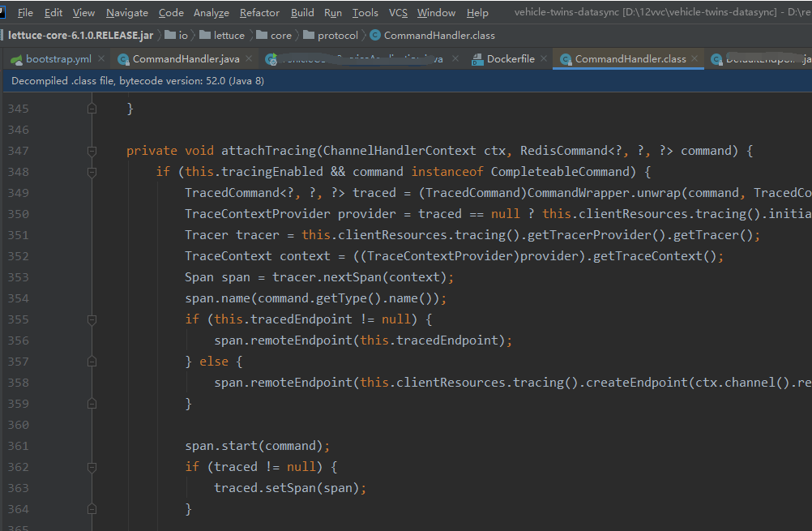812x531 pixels.
Task: Open the Run menu
Action: 333,12
